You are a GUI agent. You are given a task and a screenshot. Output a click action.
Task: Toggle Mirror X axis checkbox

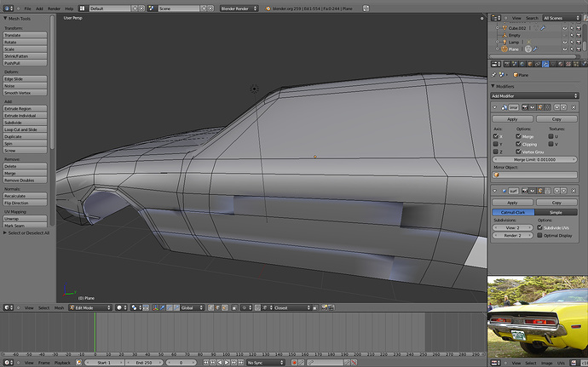(496, 136)
